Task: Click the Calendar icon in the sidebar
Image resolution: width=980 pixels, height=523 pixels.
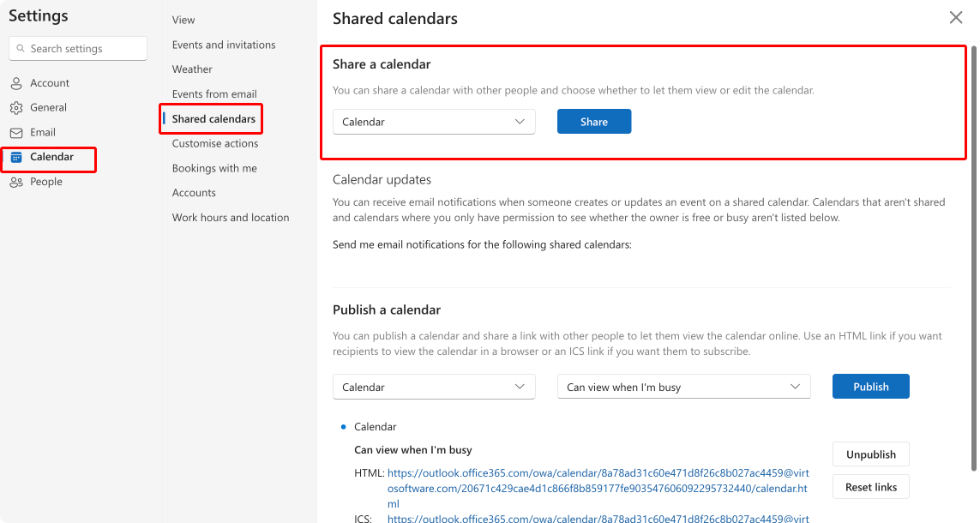Action: pos(16,157)
